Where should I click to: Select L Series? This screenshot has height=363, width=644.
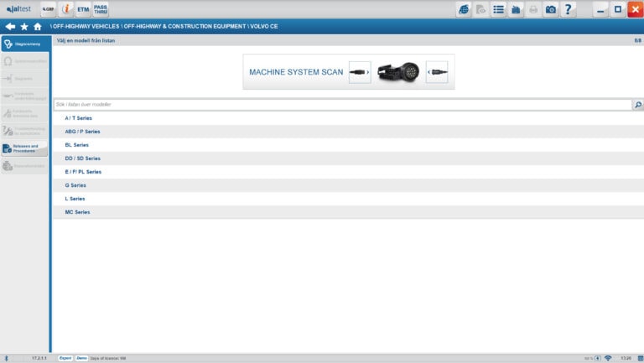348,199
